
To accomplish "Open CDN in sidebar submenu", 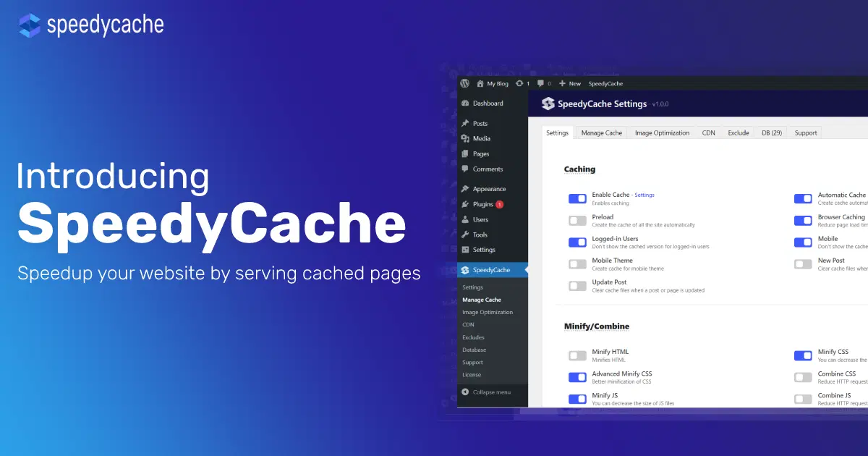I will pos(469,325).
